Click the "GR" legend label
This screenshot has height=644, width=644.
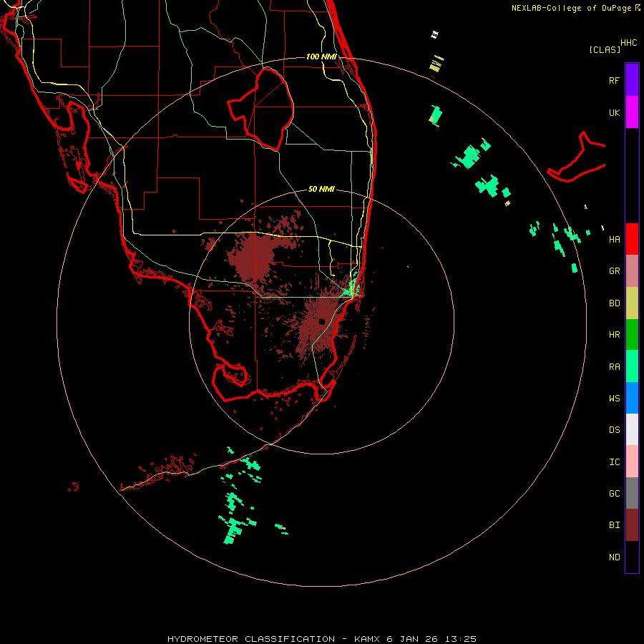tap(614, 271)
